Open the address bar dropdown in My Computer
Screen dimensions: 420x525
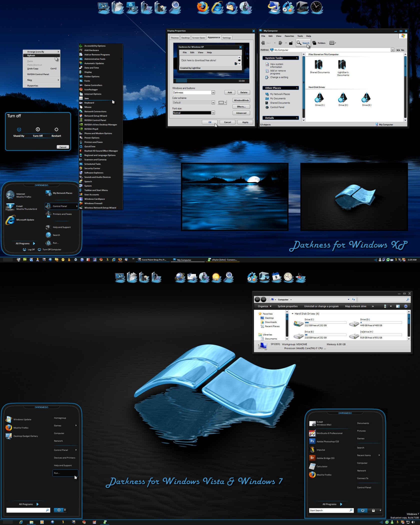coord(392,50)
